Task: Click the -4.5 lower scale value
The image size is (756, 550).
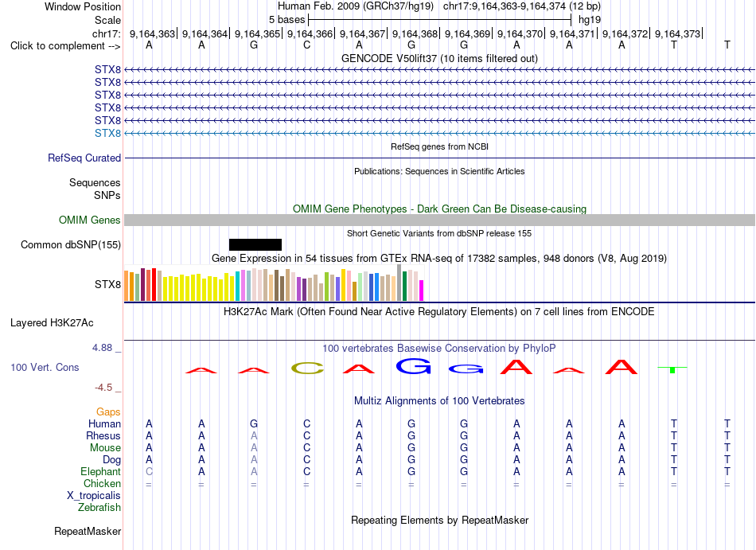Action: (x=103, y=388)
